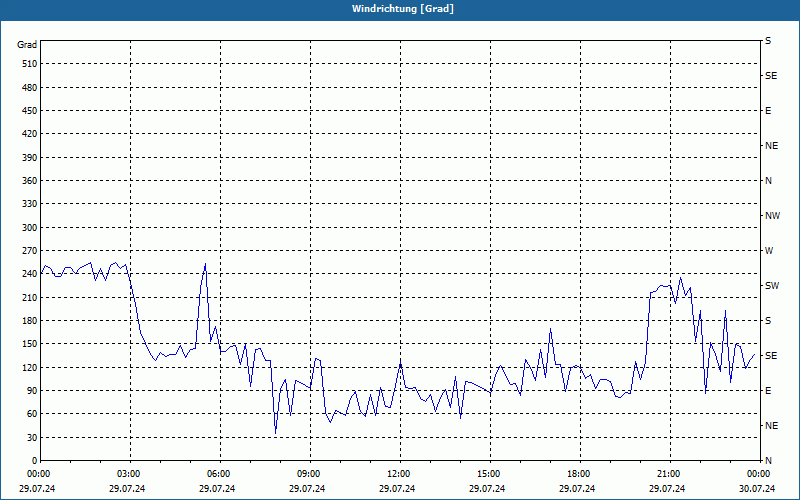This screenshot has width=800, height=500.
Task: Click the "Grad" y-axis unit label
Action: click(x=27, y=45)
